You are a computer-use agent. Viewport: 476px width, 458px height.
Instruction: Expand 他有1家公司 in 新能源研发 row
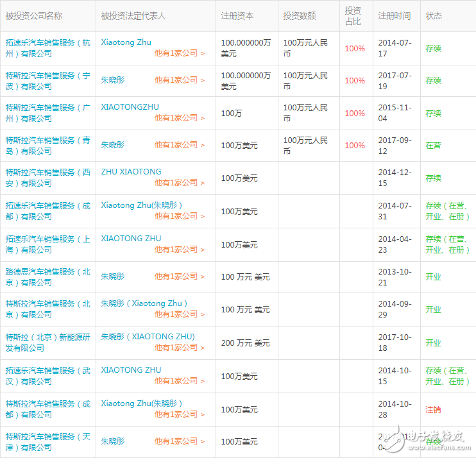click(x=180, y=348)
